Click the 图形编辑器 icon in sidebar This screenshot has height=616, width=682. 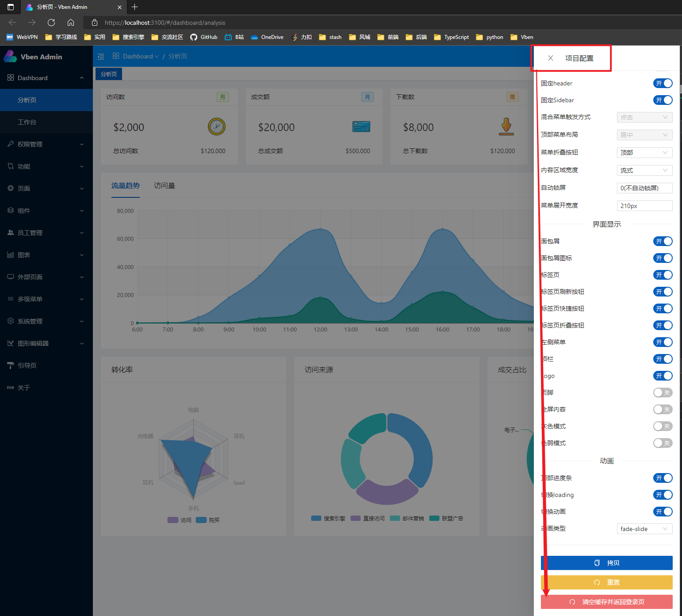coord(11,343)
